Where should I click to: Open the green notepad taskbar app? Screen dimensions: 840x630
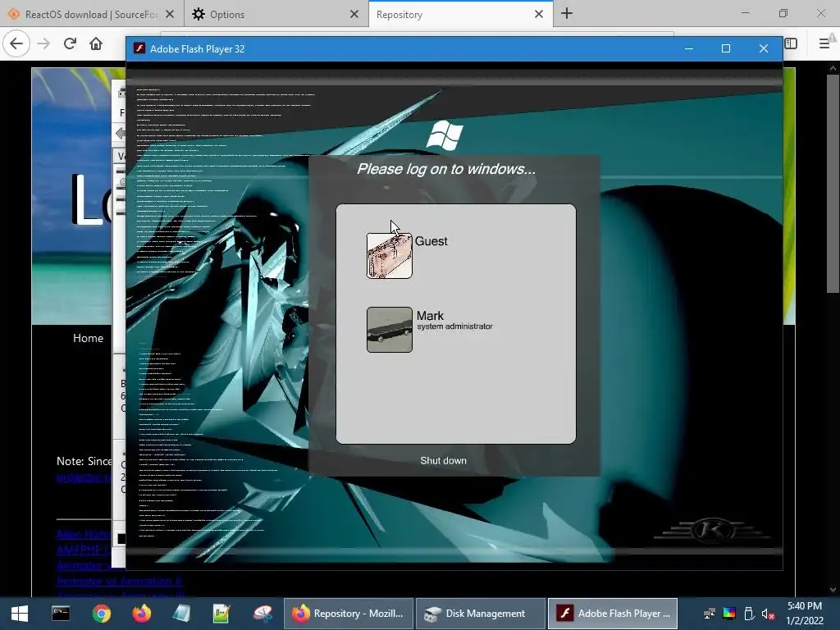click(x=221, y=614)
